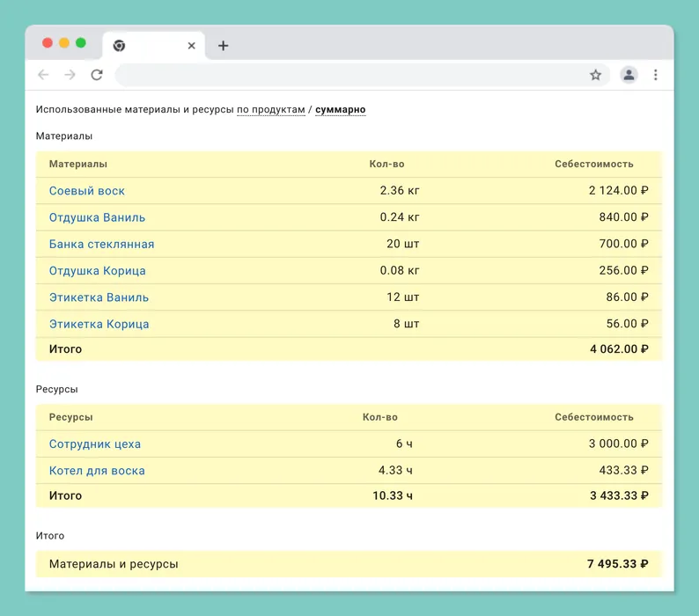
Task: Open the three-dot browser menu
Action: [x=655, y=75]
